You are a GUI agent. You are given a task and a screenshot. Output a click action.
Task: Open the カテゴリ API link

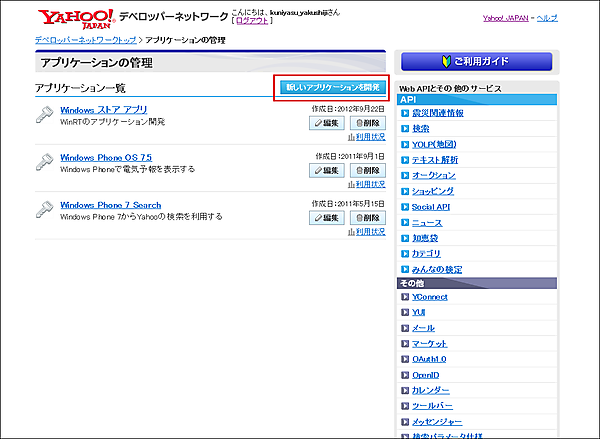coord(426,254)
